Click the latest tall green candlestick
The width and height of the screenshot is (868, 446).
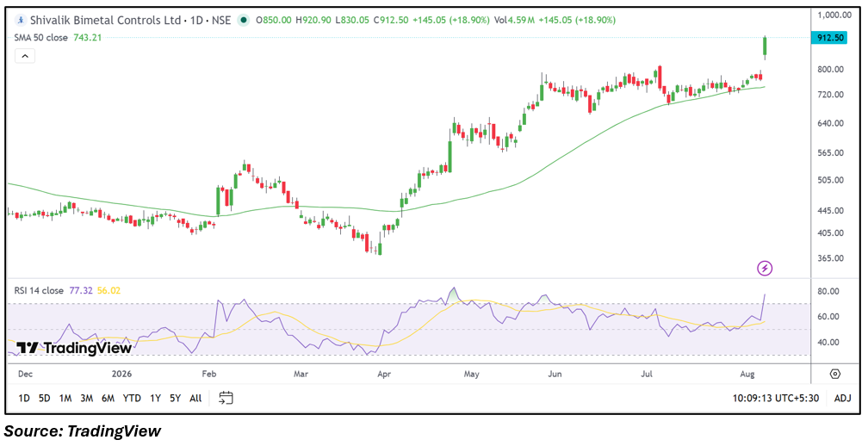(765, 48)
